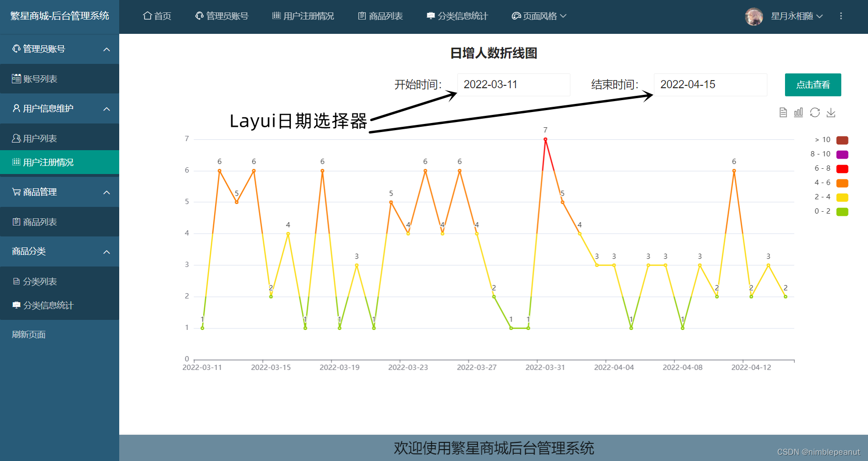Go to 首页 in top navigation
The image size is (868, 461).
157,16
